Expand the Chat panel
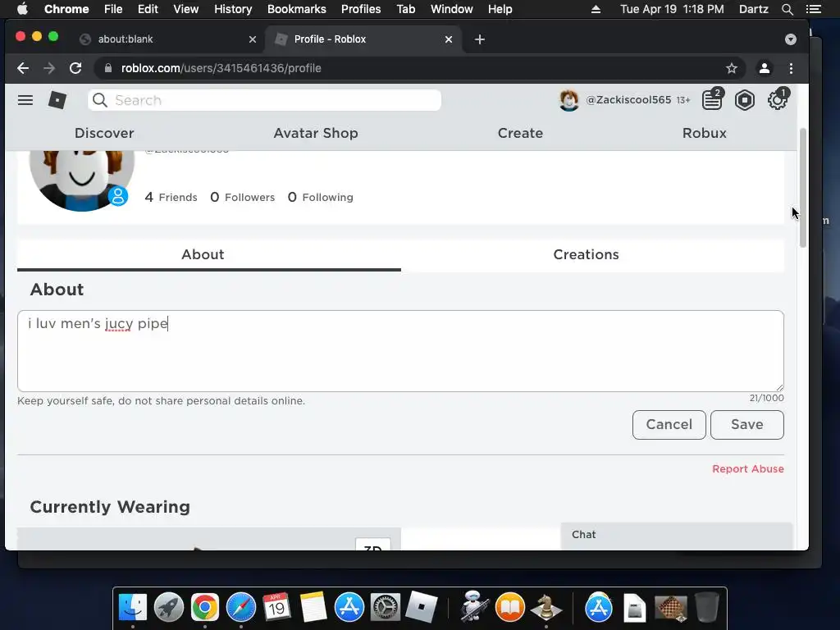Viewport: 840px width, 630px height. pos(677,535)
